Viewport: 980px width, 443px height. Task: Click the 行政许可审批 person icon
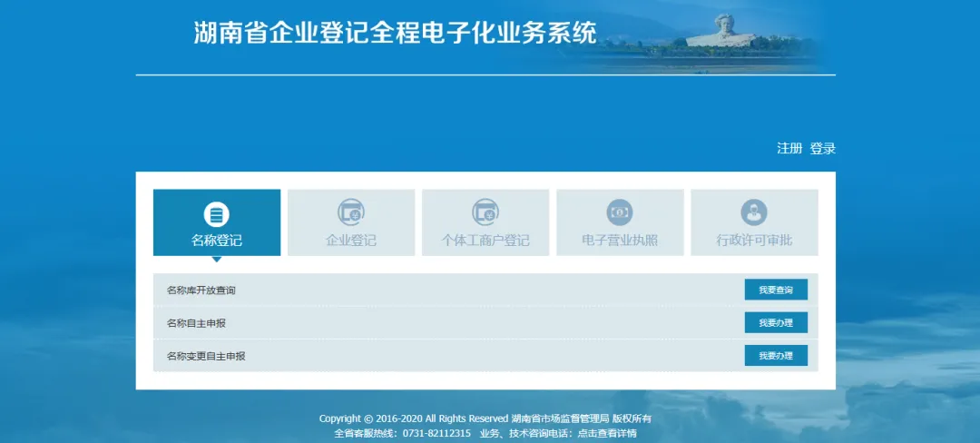[x=754, y=212]
